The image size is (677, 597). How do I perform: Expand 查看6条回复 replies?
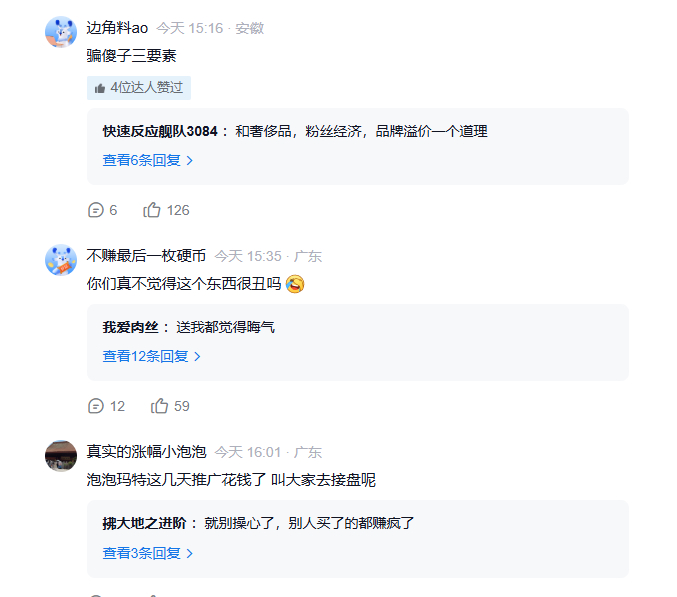click(x=147, y=160)
